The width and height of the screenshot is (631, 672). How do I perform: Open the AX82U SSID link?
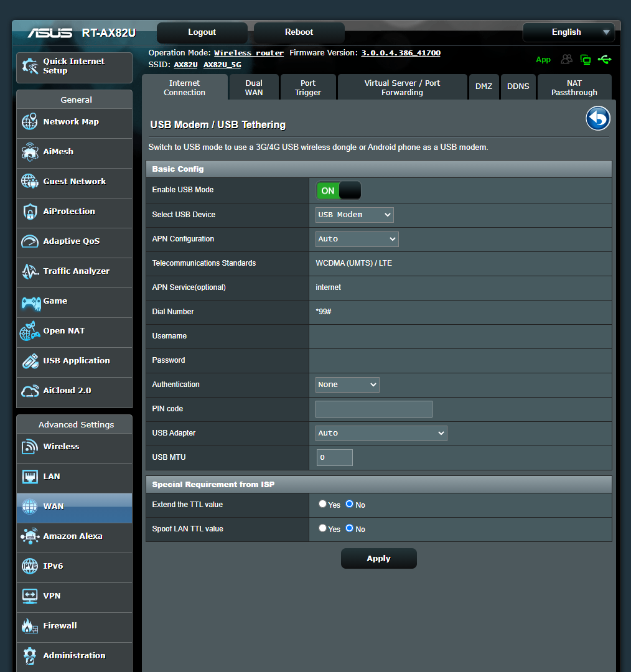185,65
